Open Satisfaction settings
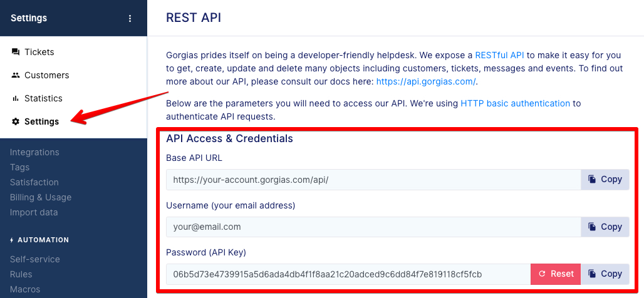 click(34, 182)
